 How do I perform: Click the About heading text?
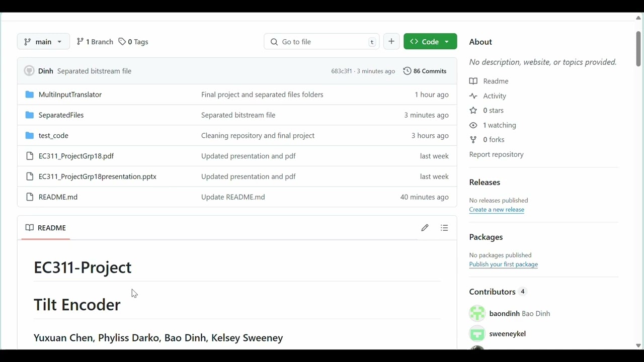(x=480, y=42)
